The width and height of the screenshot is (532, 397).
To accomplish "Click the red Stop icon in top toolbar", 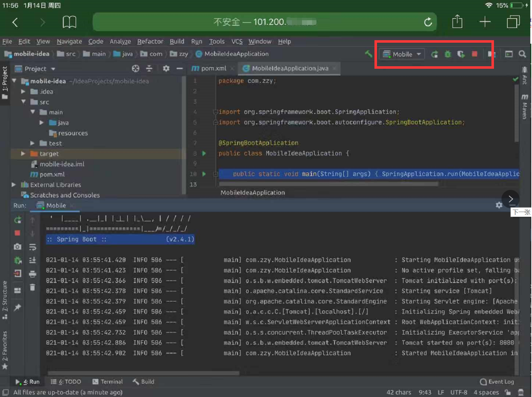I will (474, 54).
